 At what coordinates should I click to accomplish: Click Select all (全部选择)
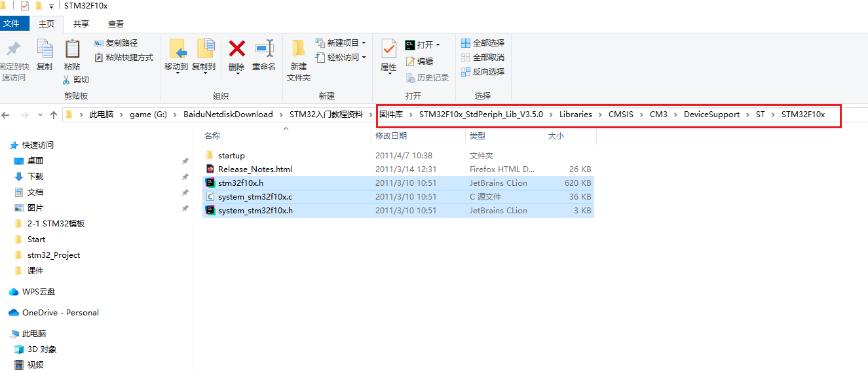(x=482, y=43)
